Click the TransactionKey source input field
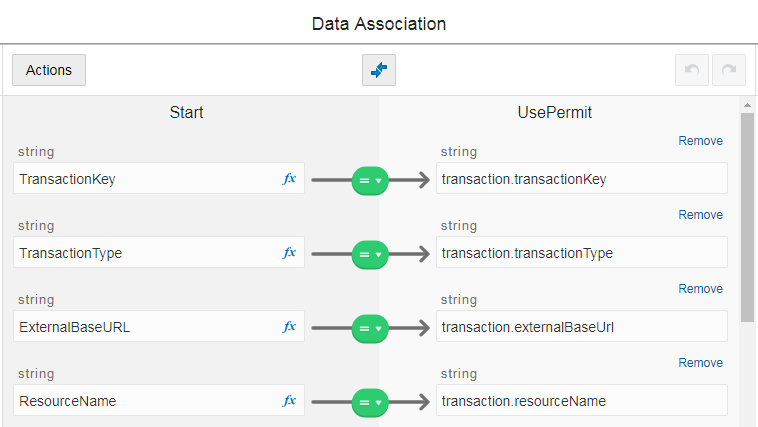The height and width of the screenshot is (427, 758). tap(145, 179)
